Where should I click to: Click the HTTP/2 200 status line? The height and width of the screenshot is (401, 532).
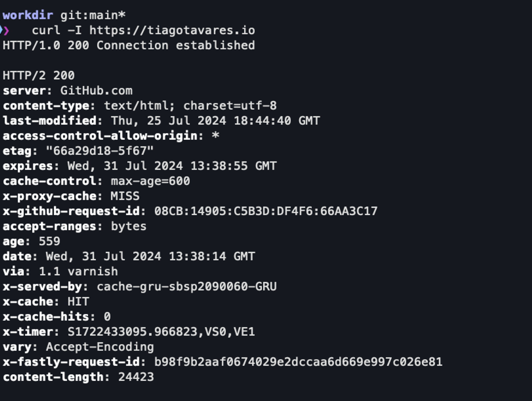pos(39,76)
